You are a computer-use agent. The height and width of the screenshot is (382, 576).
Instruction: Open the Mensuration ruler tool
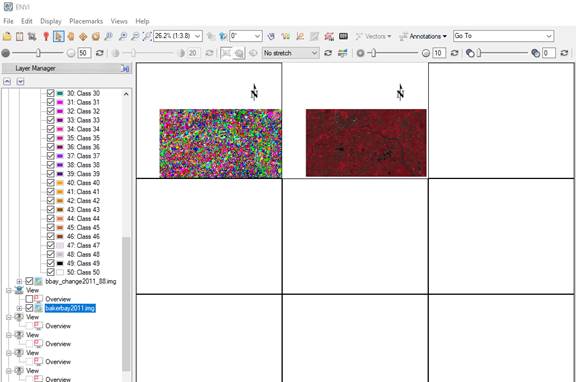tap(300, 36)
